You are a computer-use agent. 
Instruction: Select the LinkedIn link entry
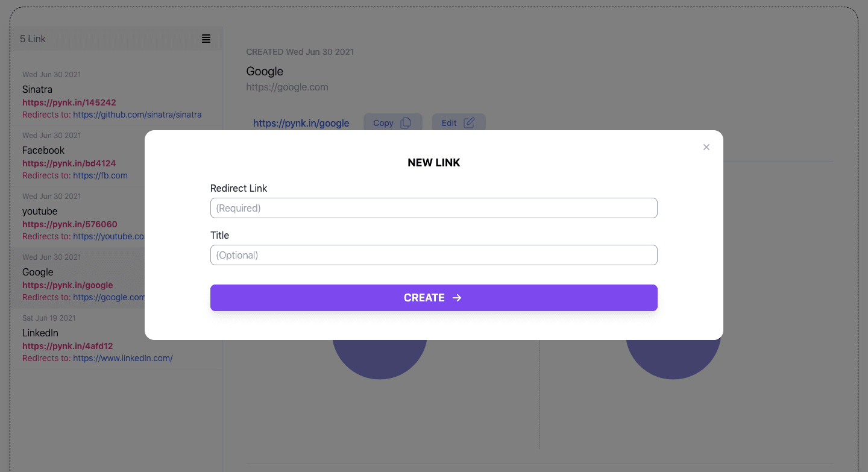click(x=40, y=333)
